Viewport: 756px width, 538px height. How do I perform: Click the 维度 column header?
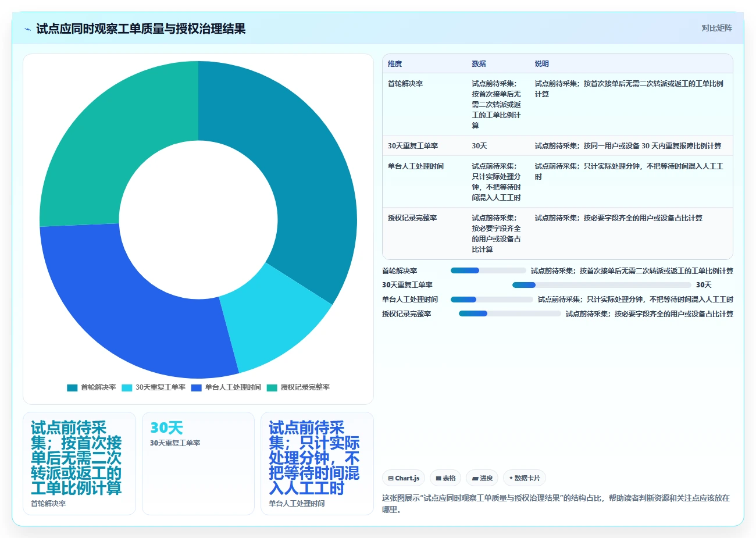(395, 64)
